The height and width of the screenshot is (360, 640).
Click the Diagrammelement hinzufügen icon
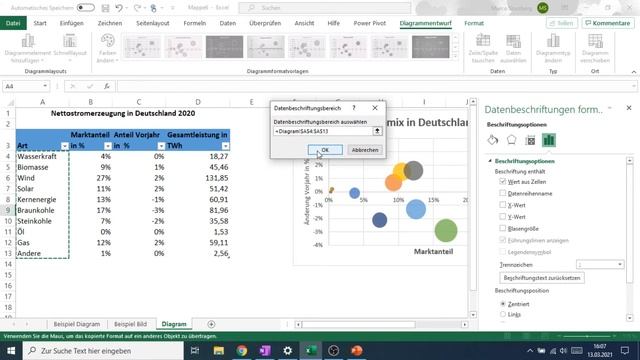coord(28,41)
